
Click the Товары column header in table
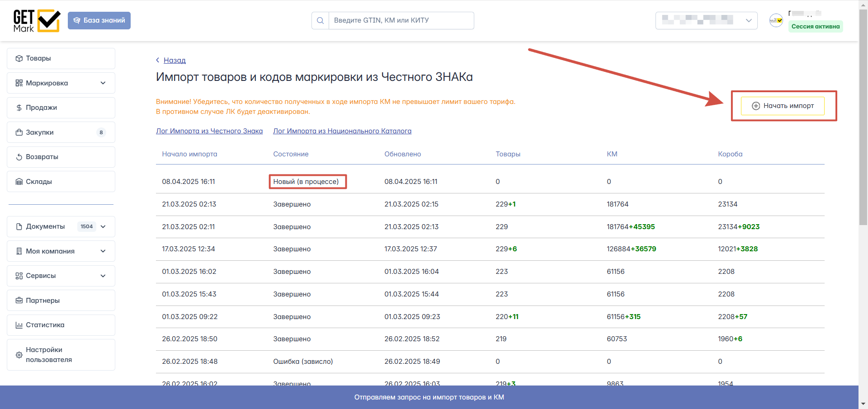508,154
